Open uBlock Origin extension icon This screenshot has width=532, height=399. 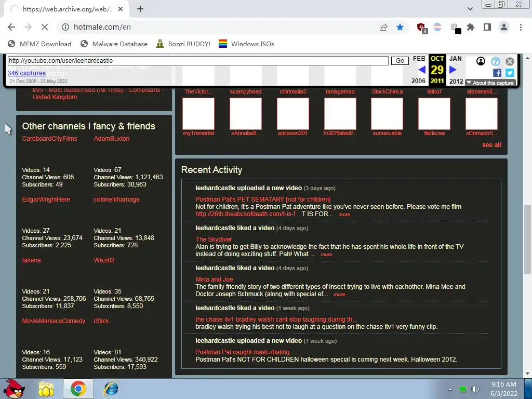click(422, 28)
